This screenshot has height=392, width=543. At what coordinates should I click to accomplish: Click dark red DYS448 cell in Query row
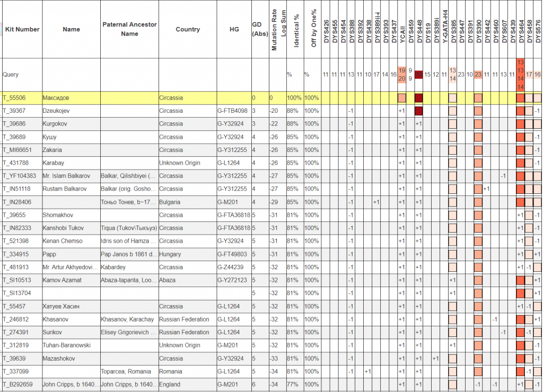(419, 75)
